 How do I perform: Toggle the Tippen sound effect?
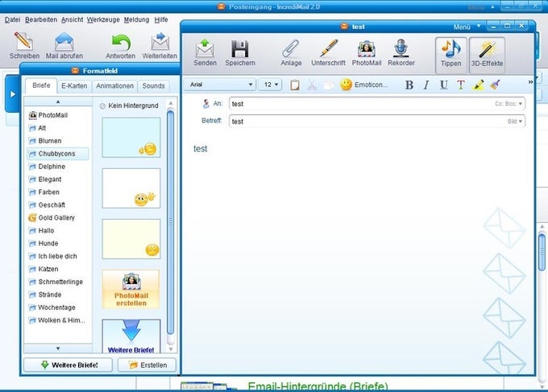click(x=450, y=56)
